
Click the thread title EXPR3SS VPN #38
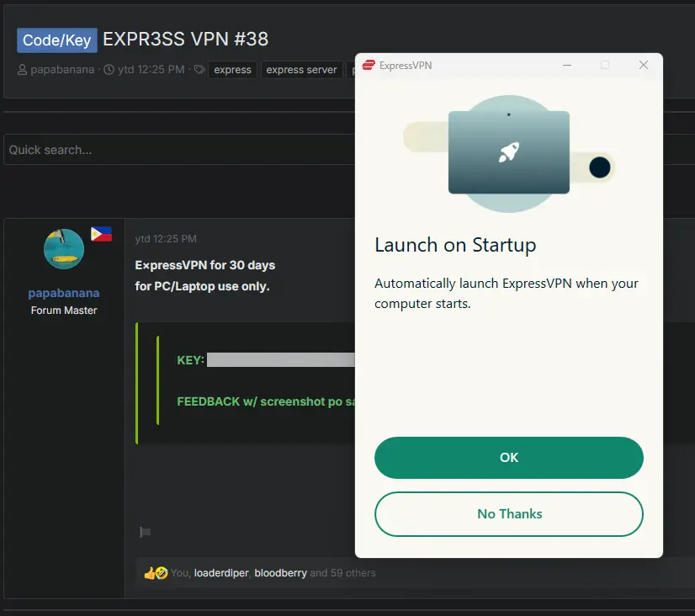[186, 39]
